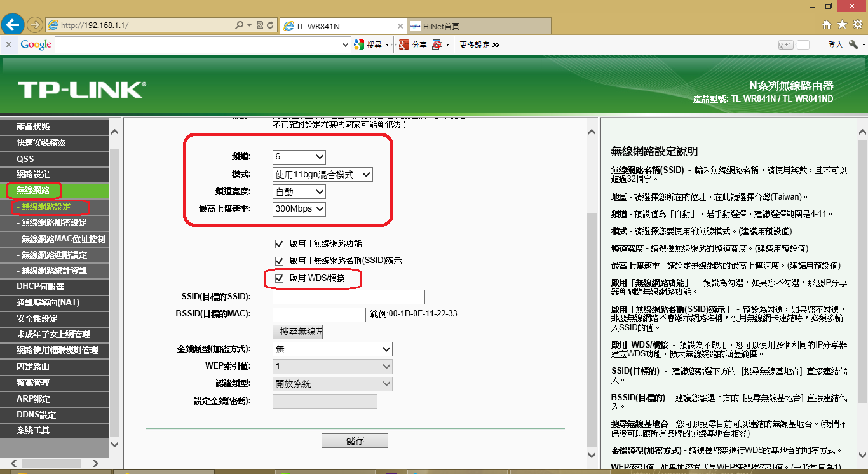Switch to the TL-WR841N tab
The image size is (868, 474).
(x=342, y=26)
